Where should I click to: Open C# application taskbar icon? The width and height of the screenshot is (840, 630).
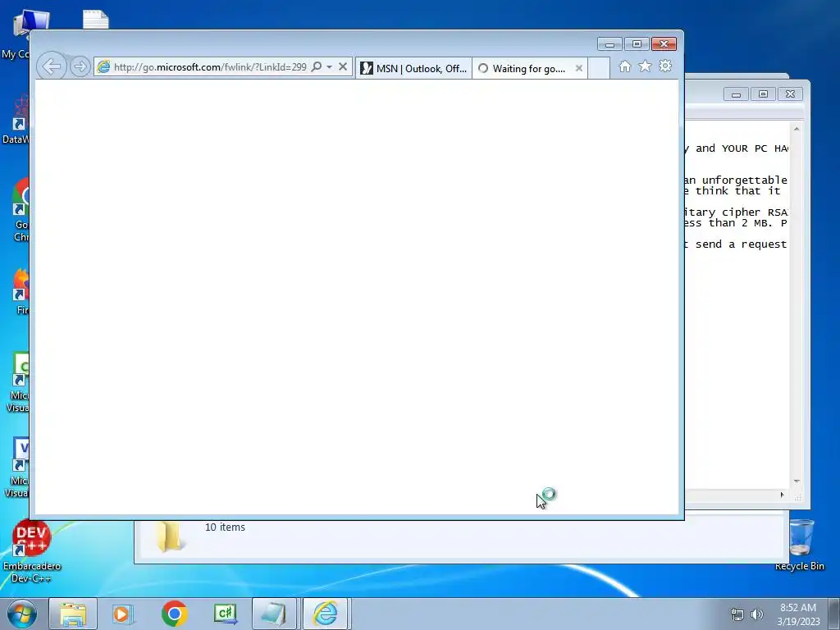coord(225,614)
